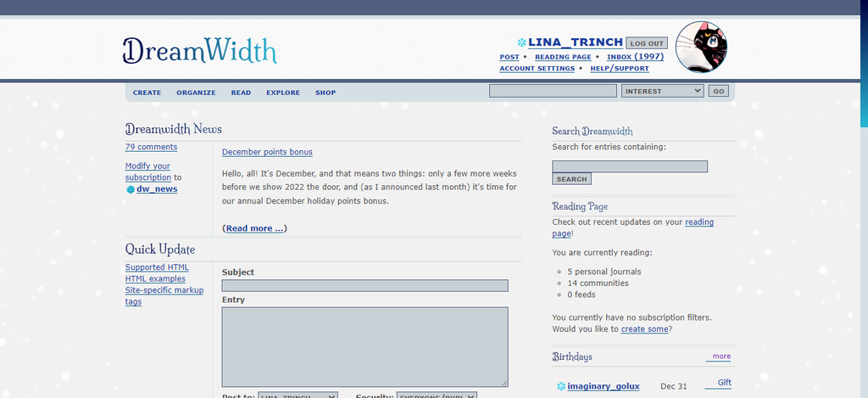Click the Log Out button

pos(647,43)
